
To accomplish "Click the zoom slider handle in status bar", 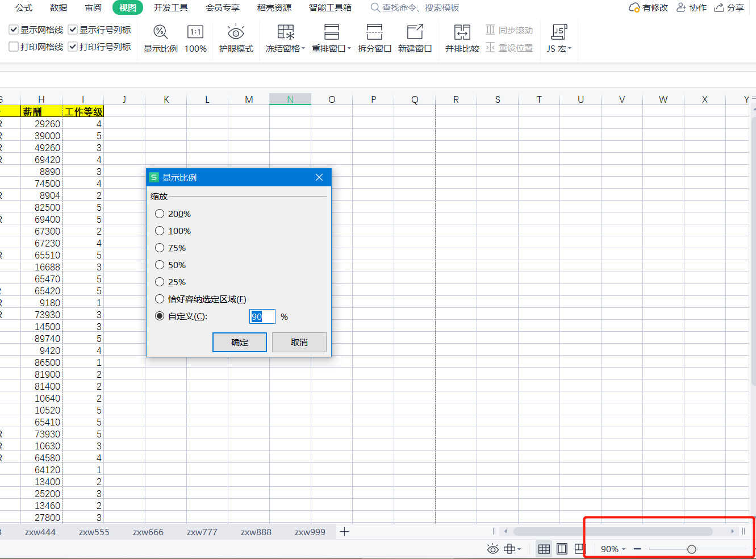I will click(x=691, y=549).
